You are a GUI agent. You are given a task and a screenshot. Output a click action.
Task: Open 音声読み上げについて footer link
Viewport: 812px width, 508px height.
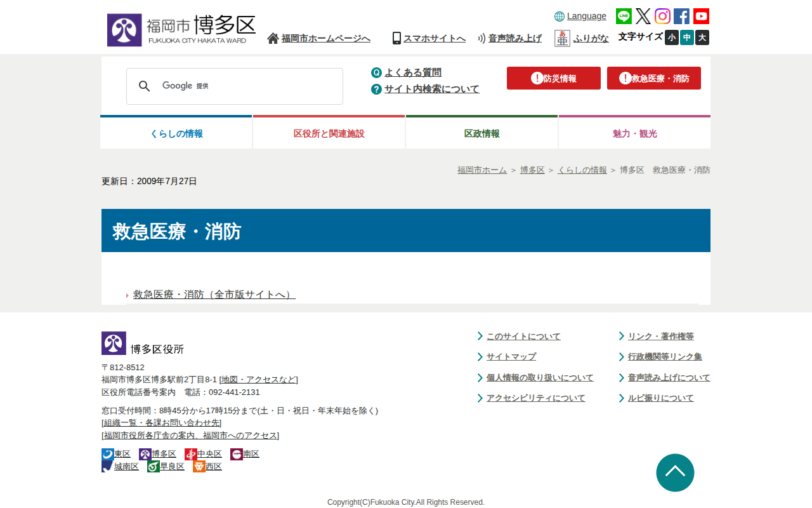(669, 378)
